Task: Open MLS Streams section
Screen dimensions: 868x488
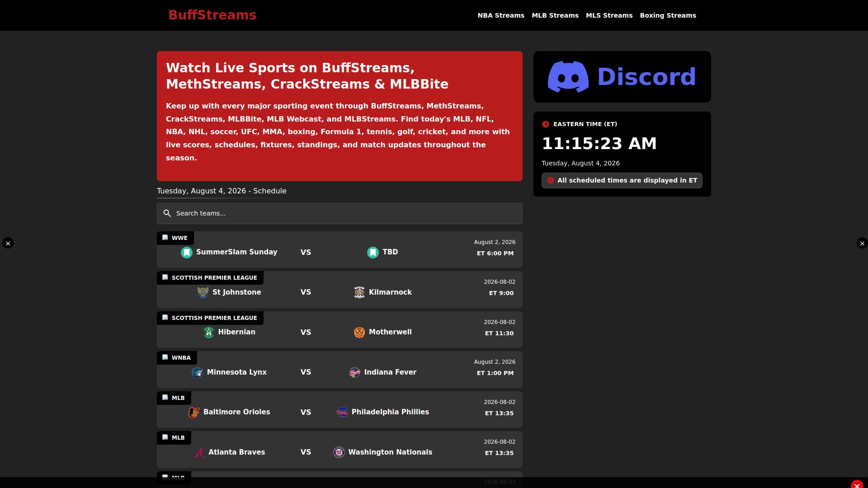Action: tap(609, 15)
